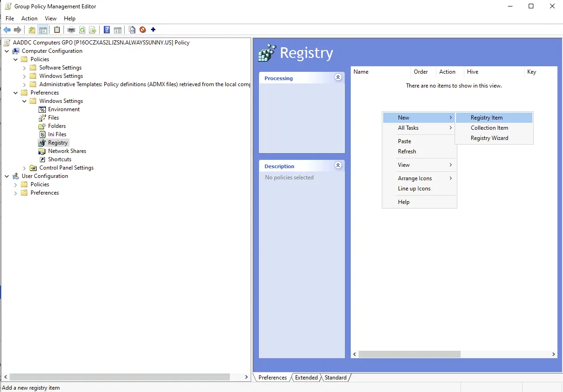Click the Files icon in the tree
The width and height of the screenshot is (563, 392).
[x=42, y=118]
